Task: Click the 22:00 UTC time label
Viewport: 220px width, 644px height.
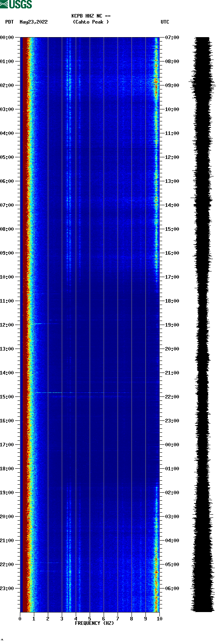Action: point(172,397)
